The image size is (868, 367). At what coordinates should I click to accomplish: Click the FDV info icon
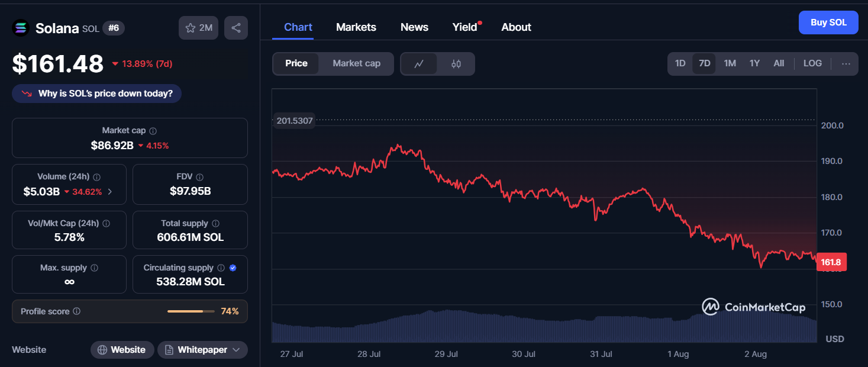pos(200,177)
